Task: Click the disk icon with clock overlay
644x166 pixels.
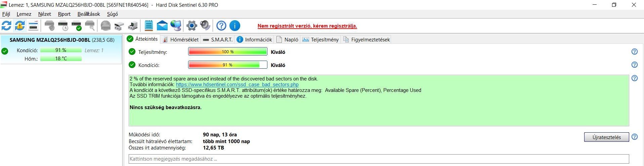Action: 63,26
